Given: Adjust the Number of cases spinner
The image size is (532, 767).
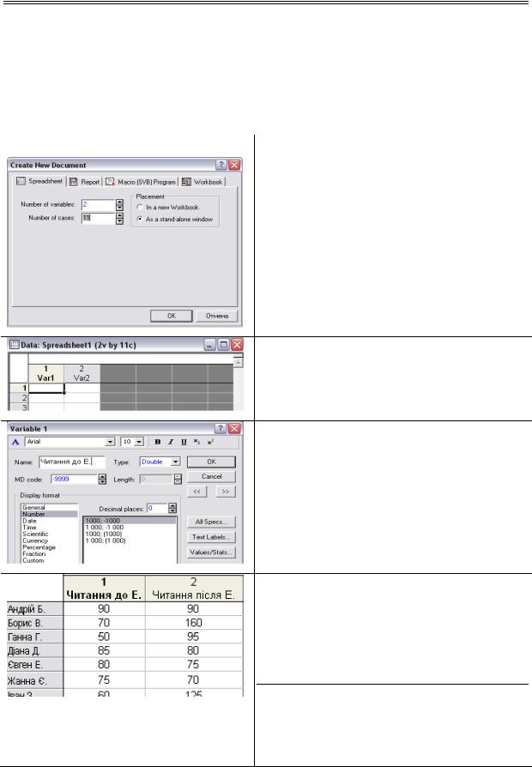Looking at the screenshot, I should (x=119, y=218).
